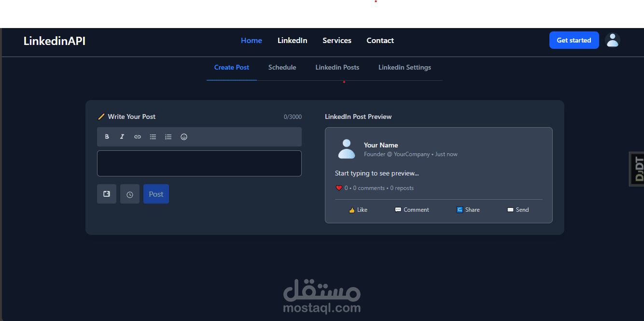This screenshot has height=321, width=644.
Task: Open the LinkedIn navigation link
Action: click(x=293, y=41)
